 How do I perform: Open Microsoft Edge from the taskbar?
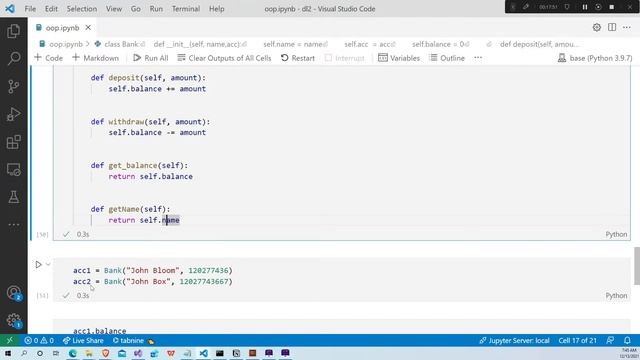(73, 353)
